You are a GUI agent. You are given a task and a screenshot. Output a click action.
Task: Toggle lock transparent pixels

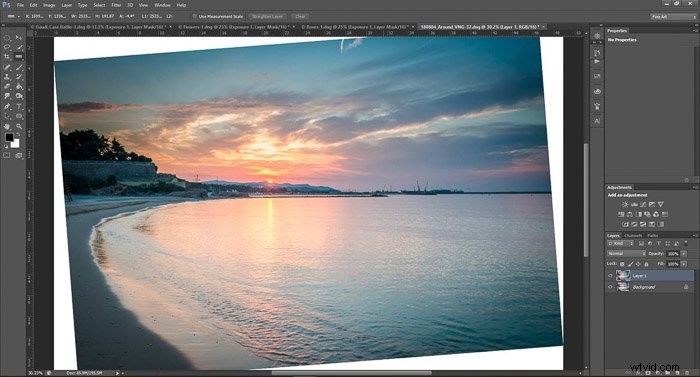tap(622, 264)
